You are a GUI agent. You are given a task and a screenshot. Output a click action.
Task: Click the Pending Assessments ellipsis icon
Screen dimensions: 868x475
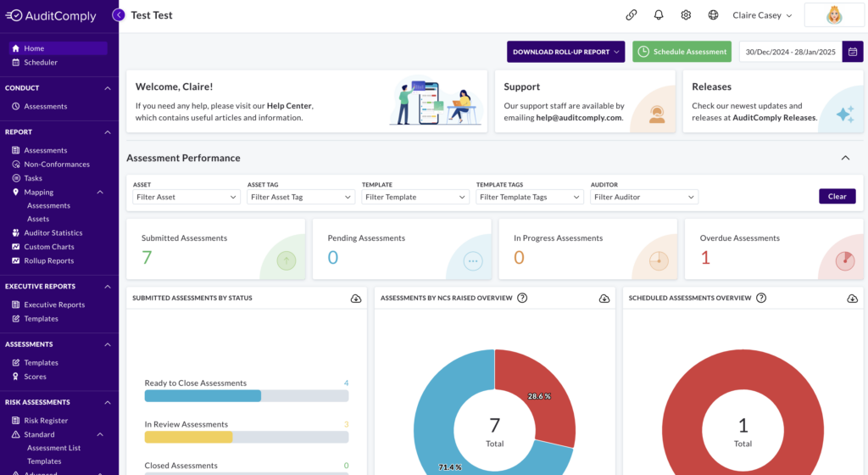pyautogui.click(x=473, y=260)
